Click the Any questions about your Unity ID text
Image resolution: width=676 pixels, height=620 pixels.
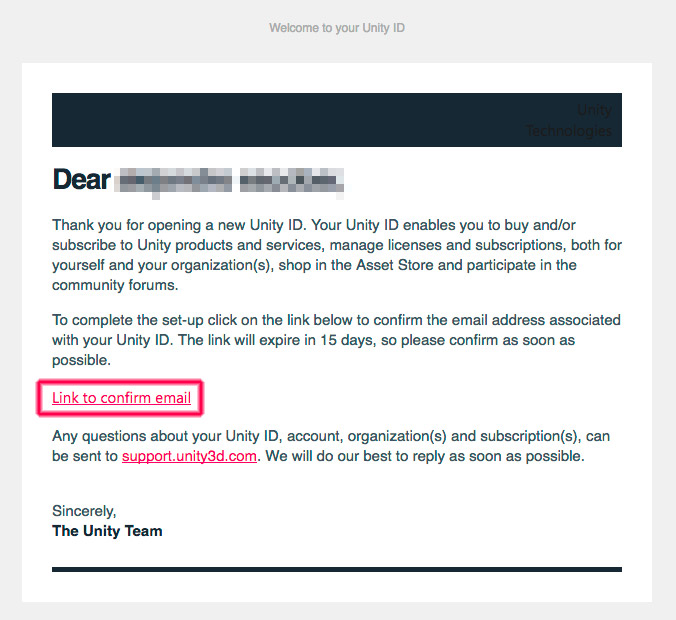331,446
